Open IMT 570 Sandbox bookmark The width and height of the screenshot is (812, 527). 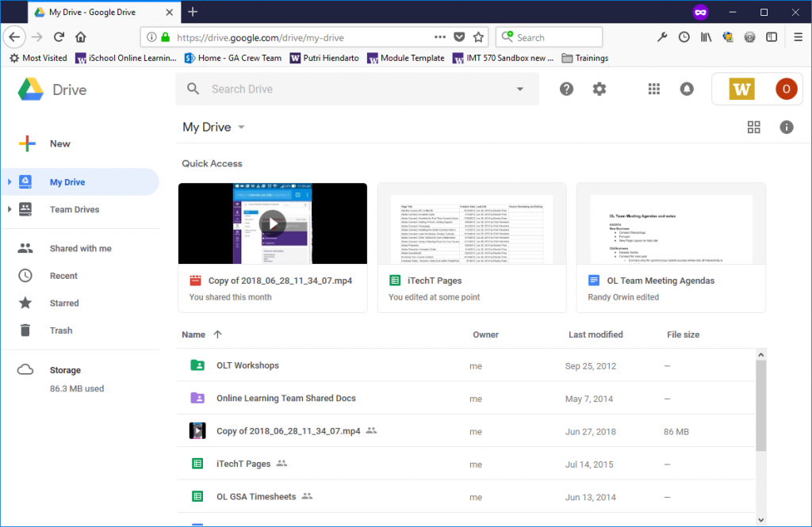pos(504,58)
